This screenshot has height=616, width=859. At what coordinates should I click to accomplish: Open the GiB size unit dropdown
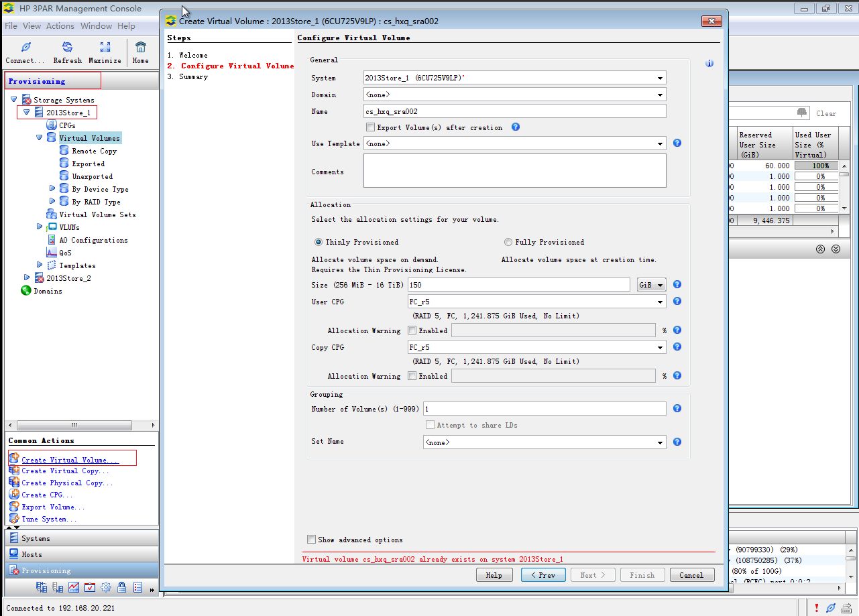[651, 284]
